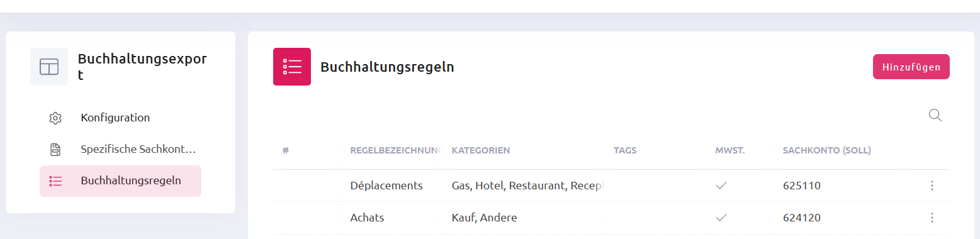
Task: Click the Sachkonto (Soll) column header
Action: tap(826, 150)
